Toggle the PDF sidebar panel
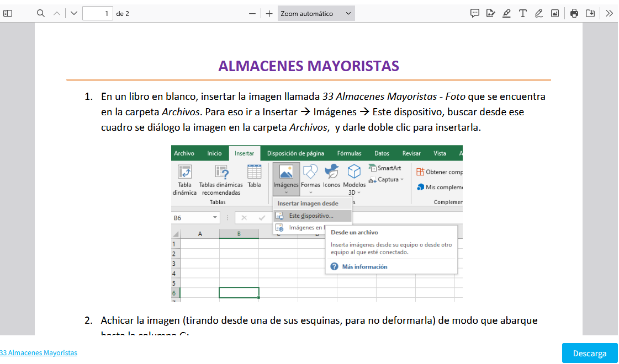This screenshot has height=364, width=619. coord(8,13)
